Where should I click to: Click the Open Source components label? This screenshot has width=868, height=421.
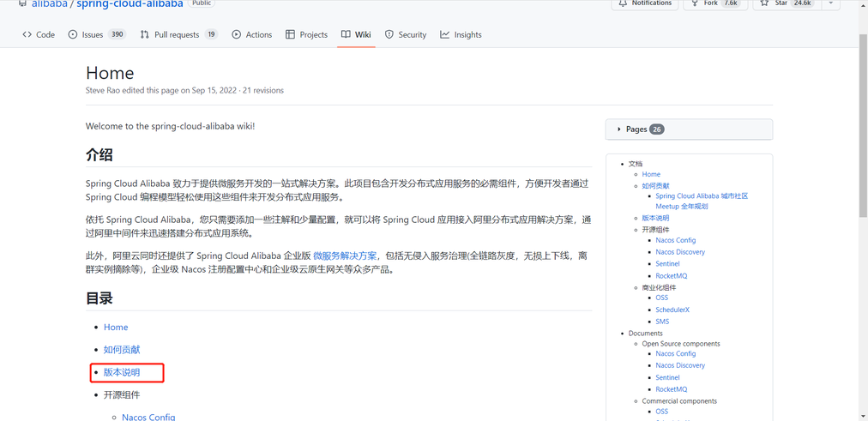681,344
